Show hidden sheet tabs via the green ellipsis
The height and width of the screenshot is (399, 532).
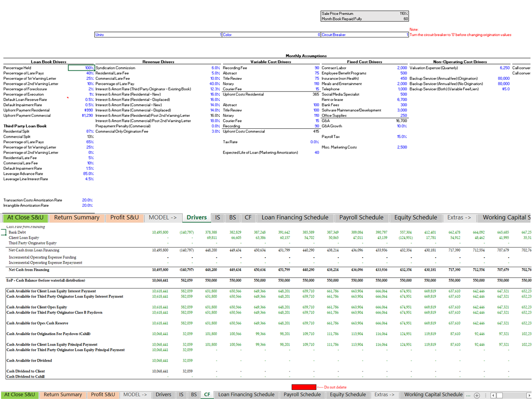coord(468,396)
